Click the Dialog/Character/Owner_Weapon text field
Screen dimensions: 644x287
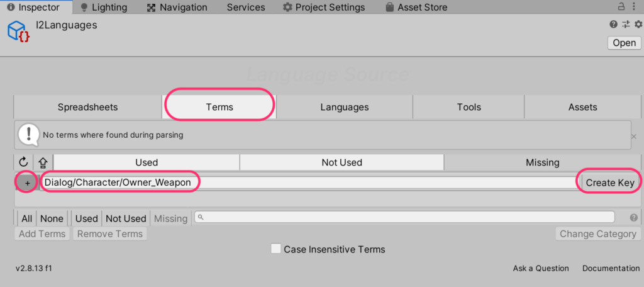point(308,183)
